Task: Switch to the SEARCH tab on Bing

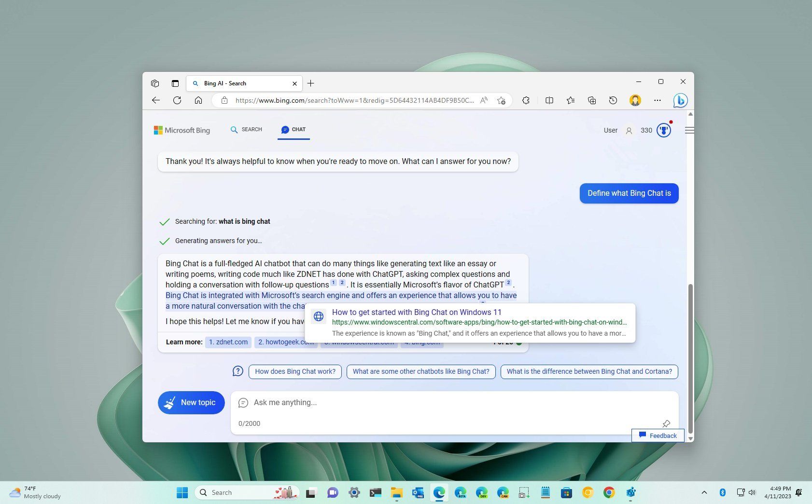Action: click(x=246, y=129)
